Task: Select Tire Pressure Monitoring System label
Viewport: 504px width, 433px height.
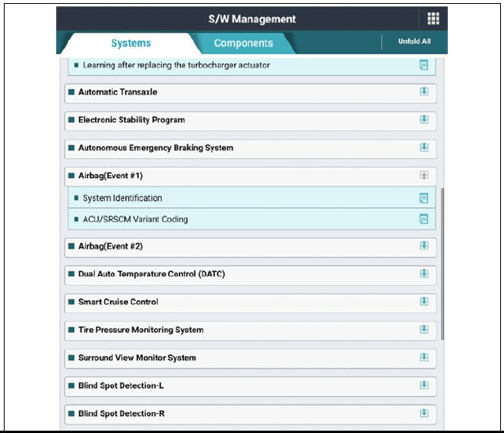Action: [x=141, y=329]
